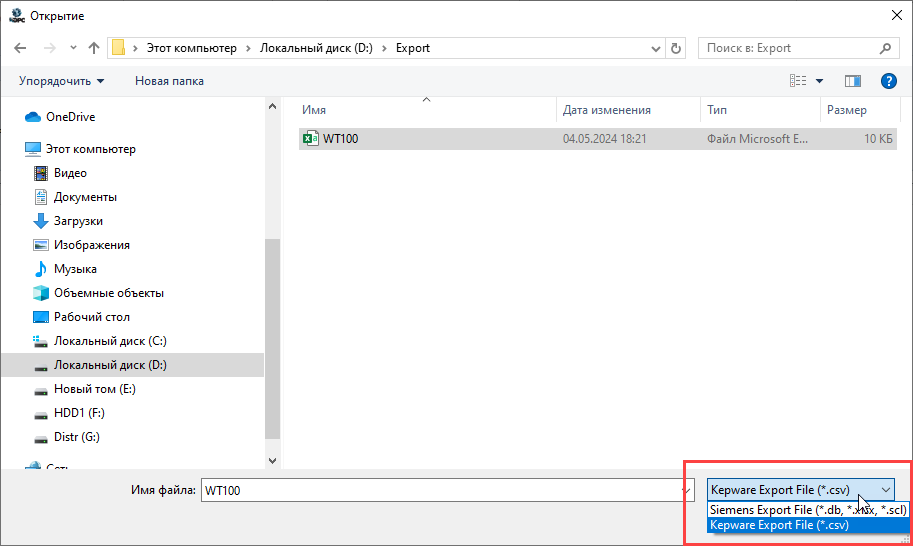This screenshot has width=913, height=546.
Task: Click the folder icon in address bar
Action: [x=118, y=48]
